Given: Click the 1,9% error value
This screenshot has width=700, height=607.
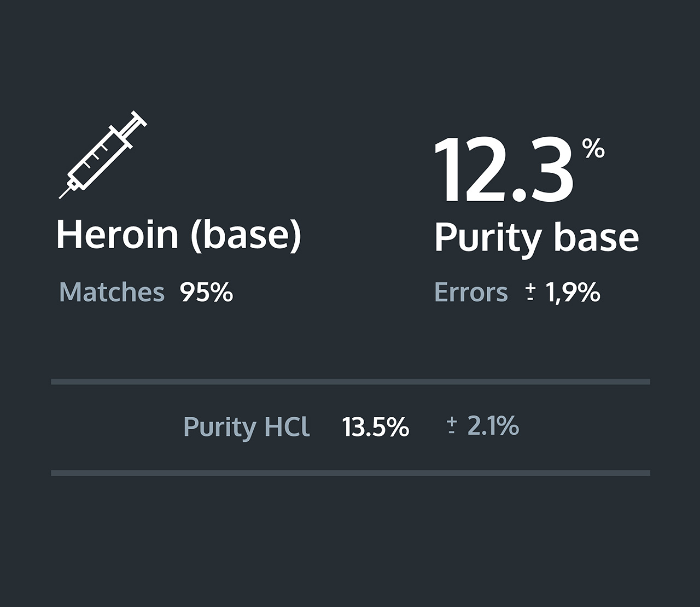Looking at the screenshot, I should [x=573, y=292].
